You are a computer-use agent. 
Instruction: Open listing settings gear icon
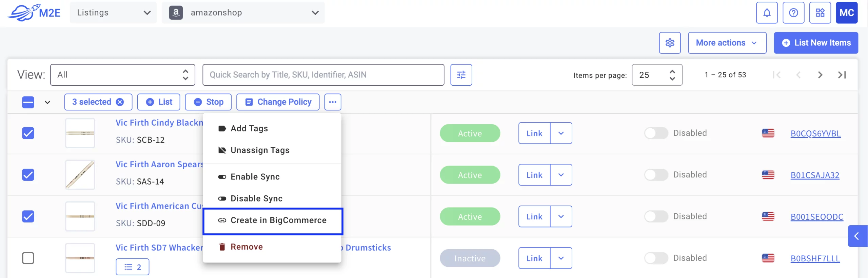pyautogui.click(x=670, y=43)
